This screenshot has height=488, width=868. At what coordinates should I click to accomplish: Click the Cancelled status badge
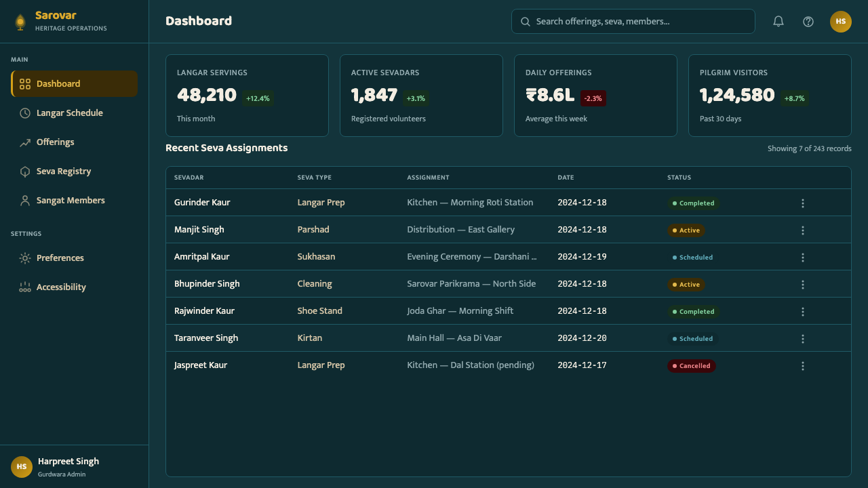point(692,365)
